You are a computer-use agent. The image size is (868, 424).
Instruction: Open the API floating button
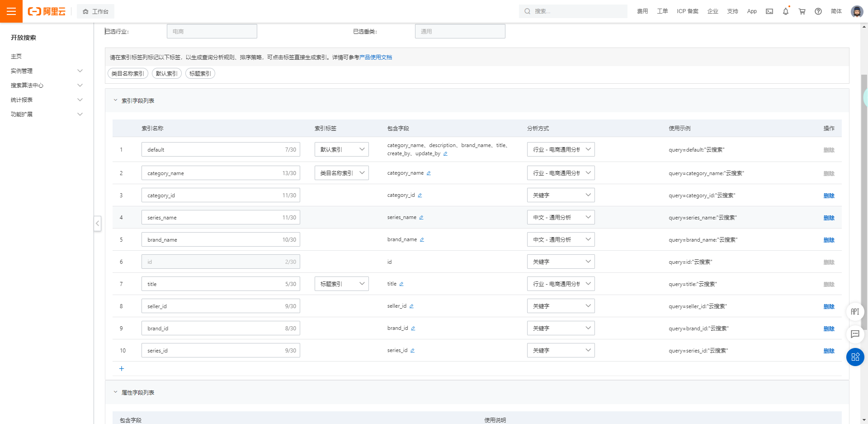click(x=855, y=312)
